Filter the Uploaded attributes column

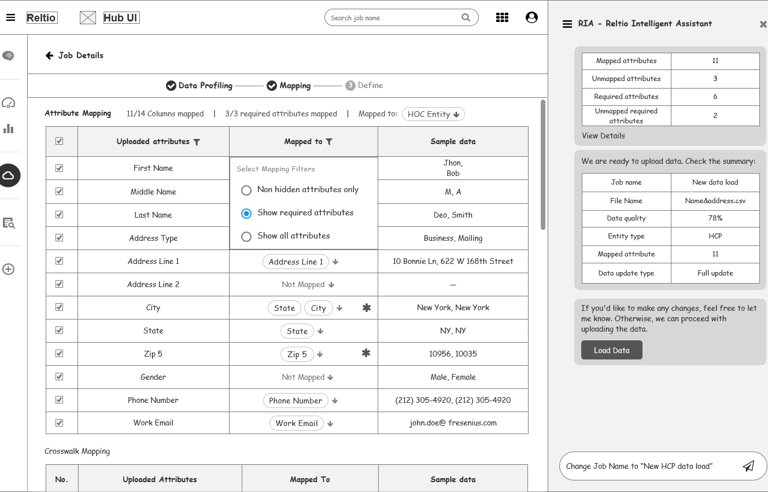pos(196,142)
